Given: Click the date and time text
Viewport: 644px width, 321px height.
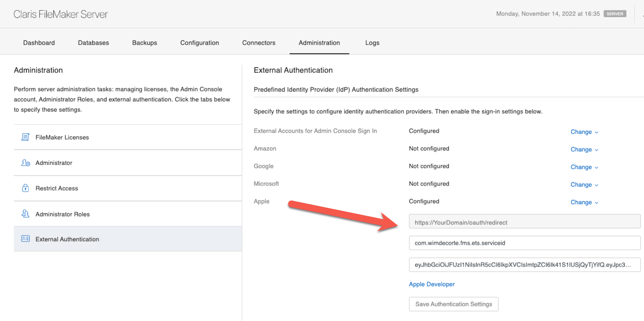Looking at the screenshot, I should (x=548, y=14).
